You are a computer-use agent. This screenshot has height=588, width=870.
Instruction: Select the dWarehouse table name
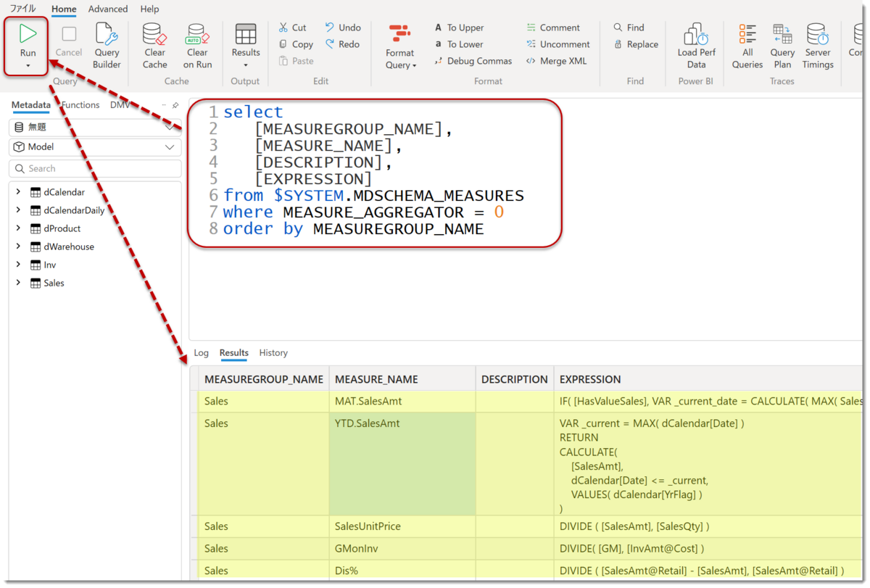69,247
